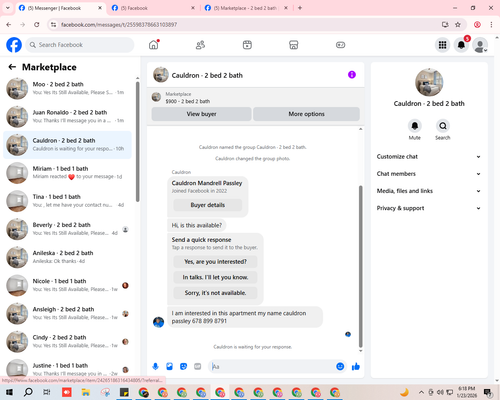The height and width of the screenshot is (400, 500).
Task: Show hidden system tray icons
Action: (x=421, y=392)
